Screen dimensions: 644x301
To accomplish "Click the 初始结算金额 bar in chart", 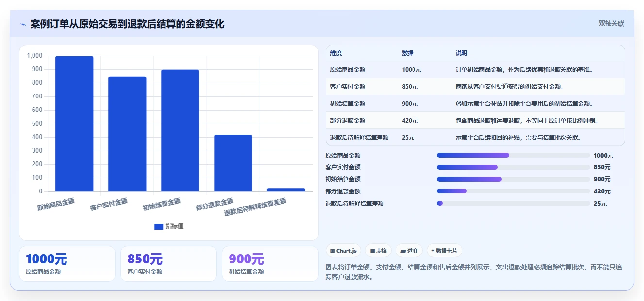I will (x=180, y=130).
